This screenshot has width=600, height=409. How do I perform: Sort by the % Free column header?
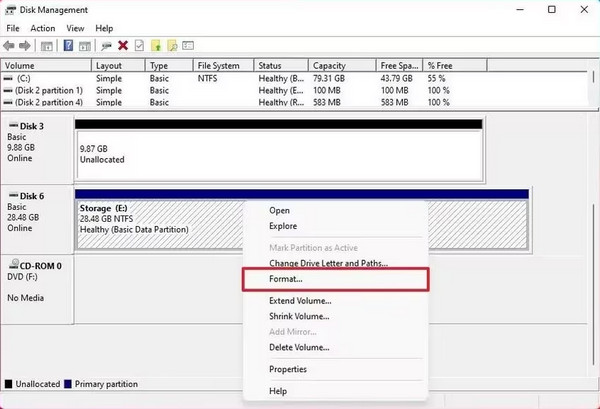tap(455, 66)
